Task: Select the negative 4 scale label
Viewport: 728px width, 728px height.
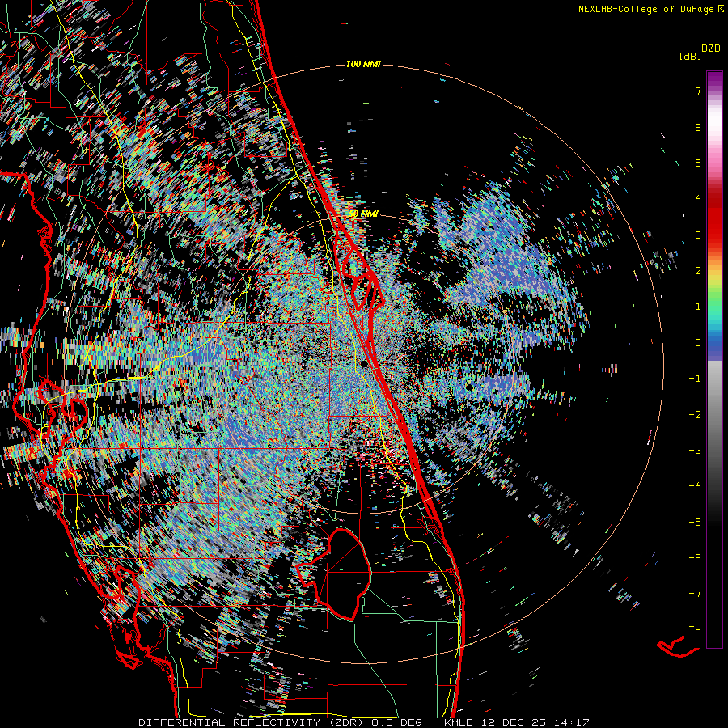Action: 695,486
